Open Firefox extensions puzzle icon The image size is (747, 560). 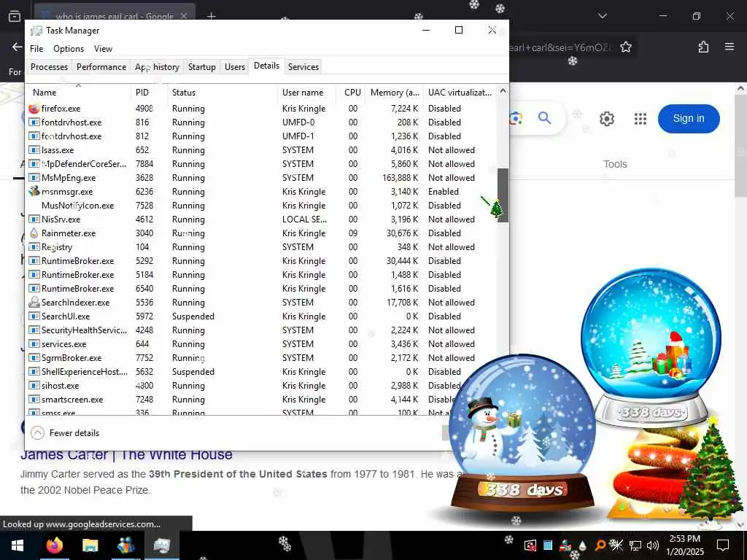(703, 47)
